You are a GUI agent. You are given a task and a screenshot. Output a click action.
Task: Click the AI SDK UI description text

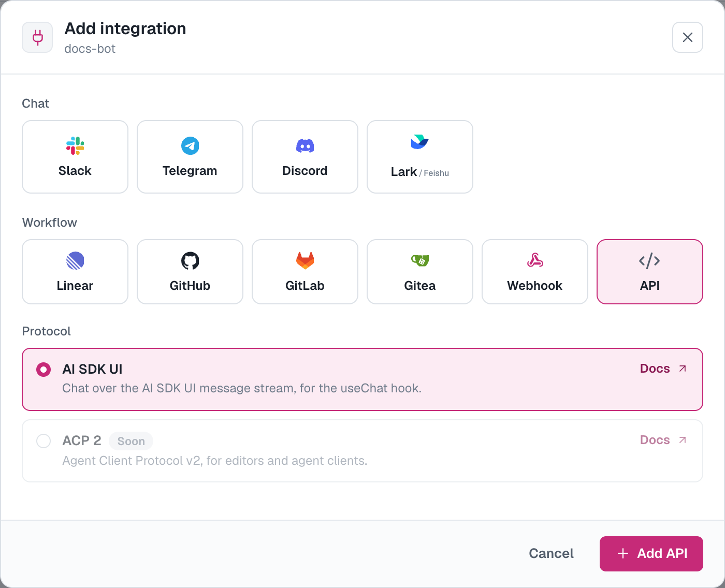242,388
